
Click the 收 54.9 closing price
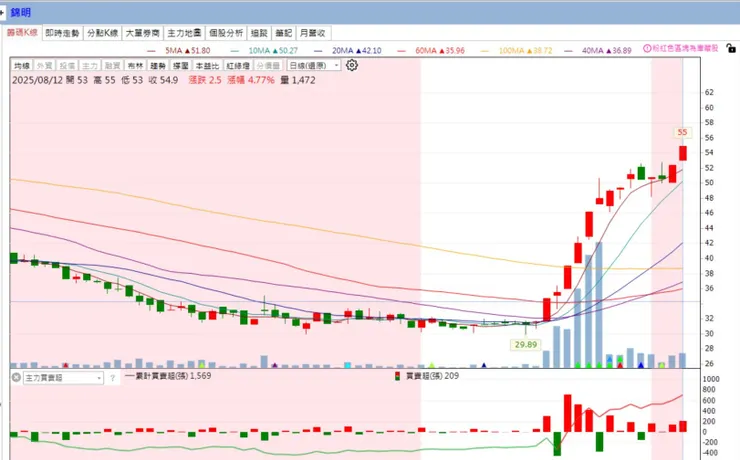163,80
